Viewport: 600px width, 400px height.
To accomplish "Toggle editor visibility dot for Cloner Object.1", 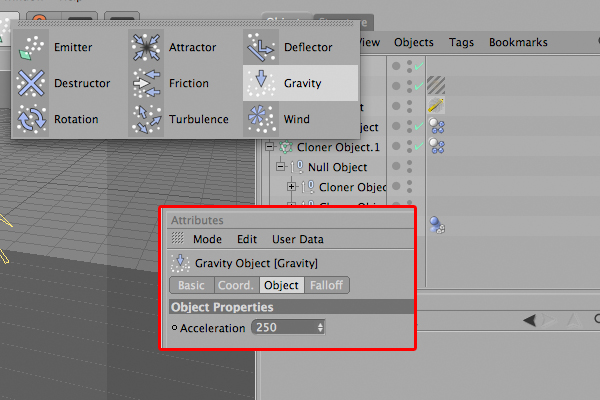I will [409, 143].
